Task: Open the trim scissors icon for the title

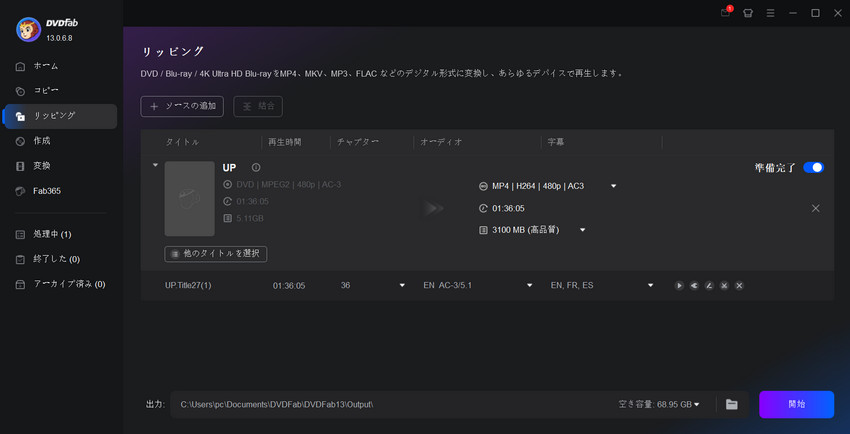Action: 724,286
